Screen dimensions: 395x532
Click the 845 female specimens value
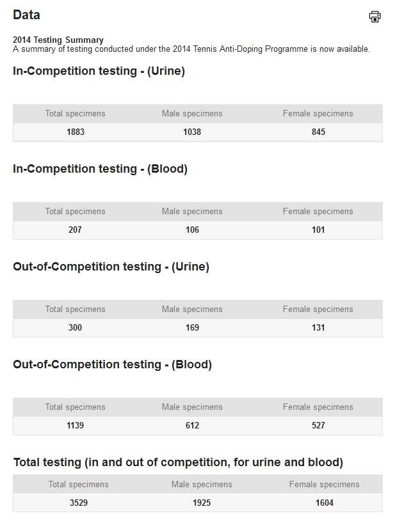tap(318, 132)
